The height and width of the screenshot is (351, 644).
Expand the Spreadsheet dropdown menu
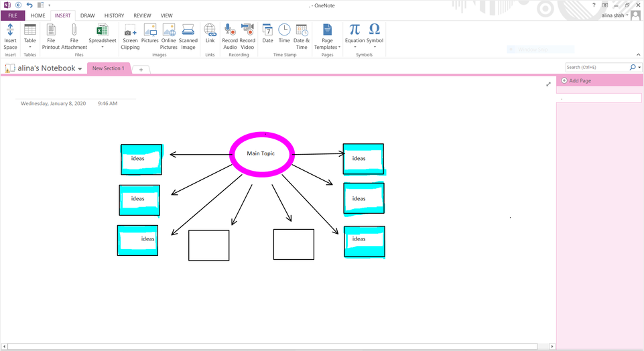pos(103,47)
